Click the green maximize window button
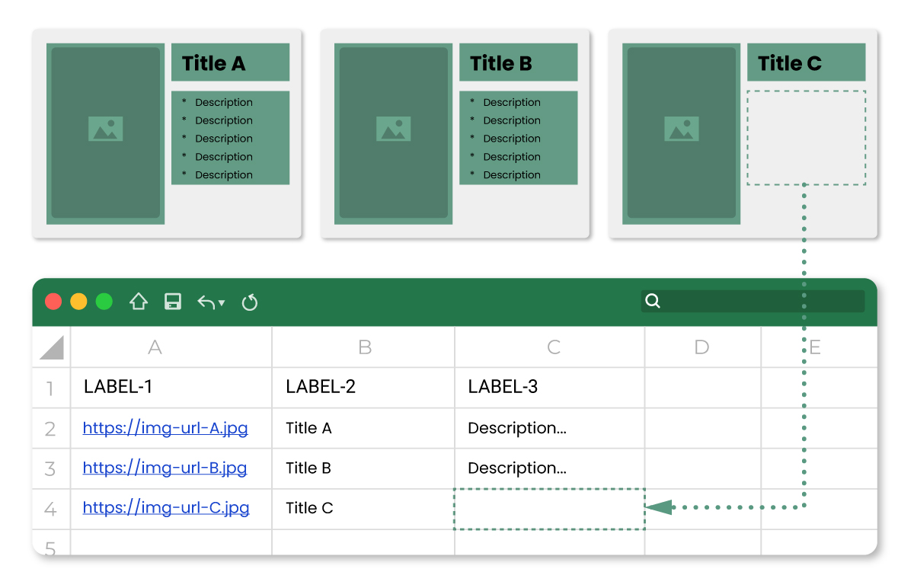The image size is (914, 588). click(104, 302)
